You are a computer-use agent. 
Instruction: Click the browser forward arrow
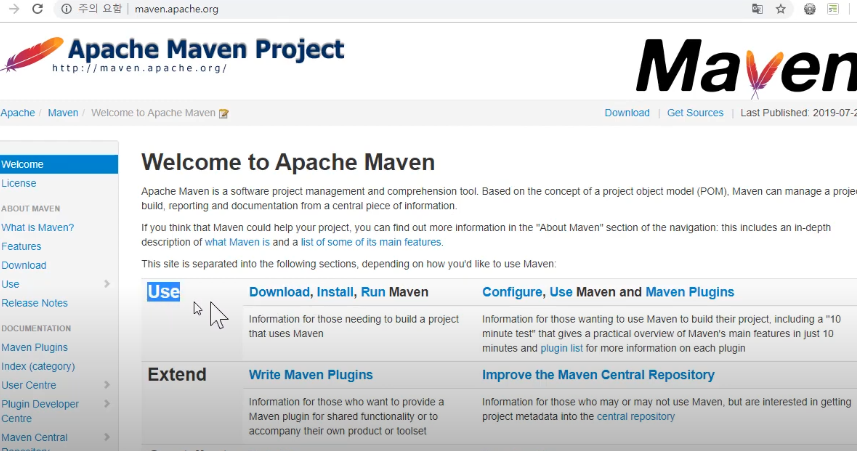14,9
